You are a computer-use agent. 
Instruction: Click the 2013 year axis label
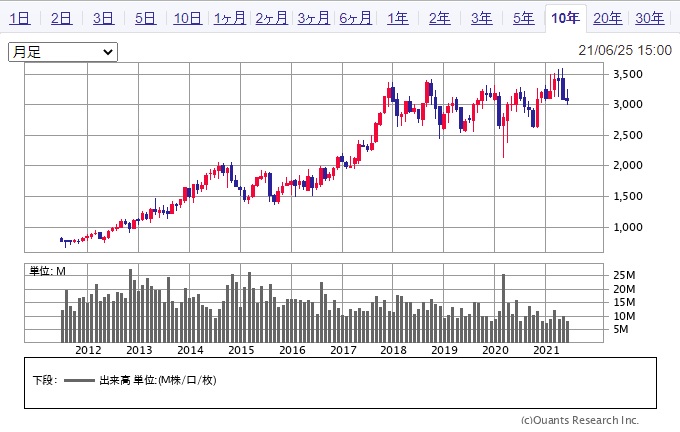pos(139,350)
